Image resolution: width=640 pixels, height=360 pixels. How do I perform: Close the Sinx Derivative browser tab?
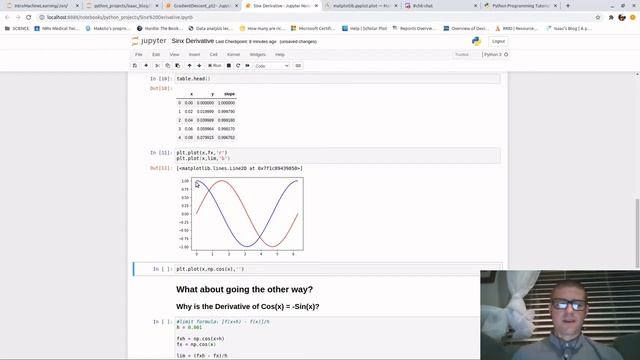pyautogui.click(x=316, y=6)
